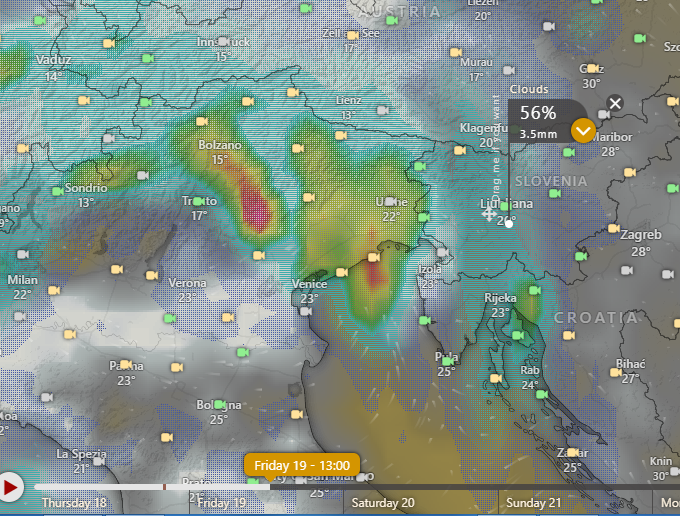Viewport: 680px width, 516px height.
Task: Open the yellow webcam icon right of Milan
Action: (x=54, y=290)
